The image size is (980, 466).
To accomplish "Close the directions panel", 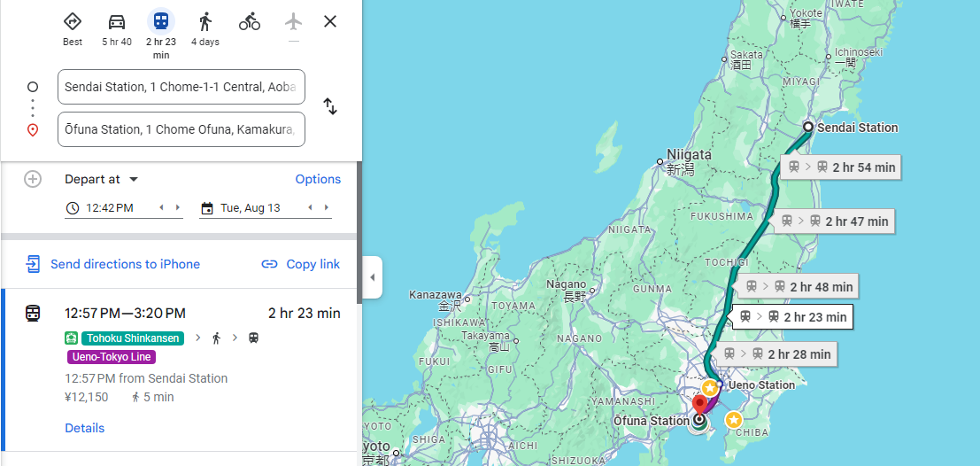I will (x=330, y=22).
